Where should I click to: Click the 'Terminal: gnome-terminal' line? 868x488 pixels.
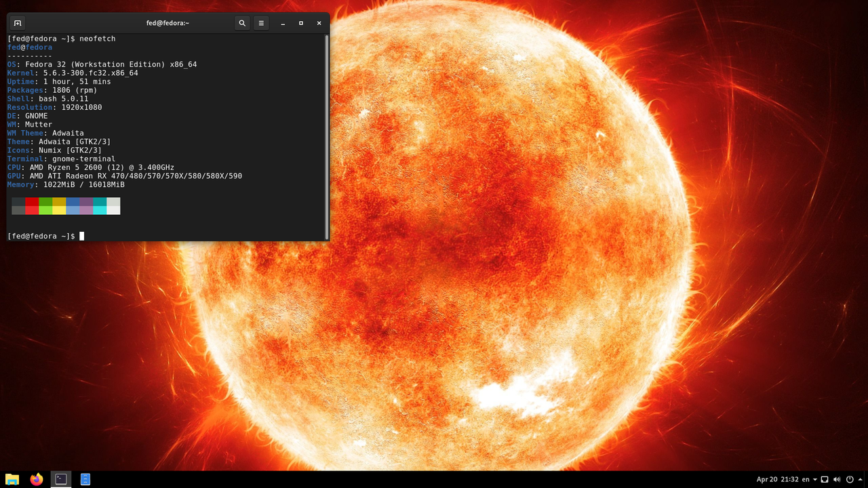[x=61, y=159]
